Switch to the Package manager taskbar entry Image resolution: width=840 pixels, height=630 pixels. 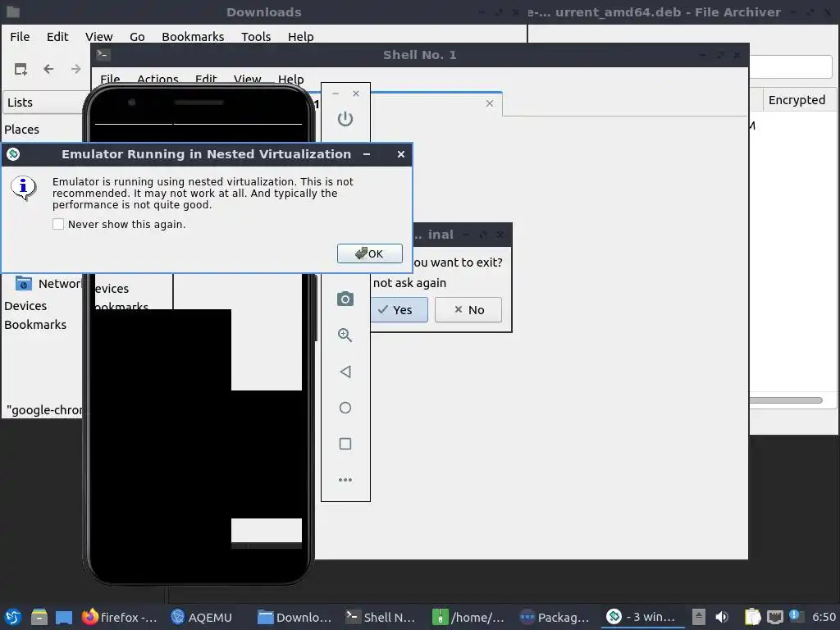click(x=555, y=617)
